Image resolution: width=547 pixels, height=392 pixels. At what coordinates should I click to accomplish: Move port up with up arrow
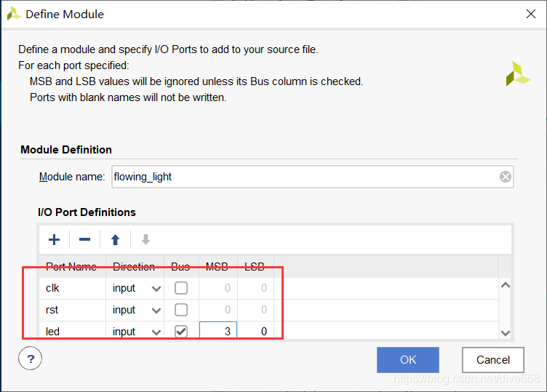pos(115,239)
